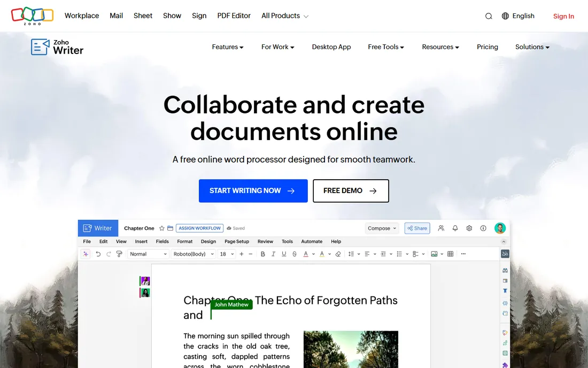
Task: Click the line spacing icon
Action: point(351,254)
